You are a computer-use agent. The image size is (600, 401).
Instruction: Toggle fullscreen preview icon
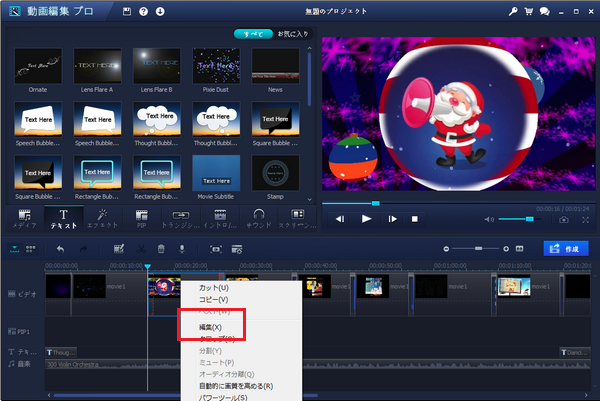585,220
